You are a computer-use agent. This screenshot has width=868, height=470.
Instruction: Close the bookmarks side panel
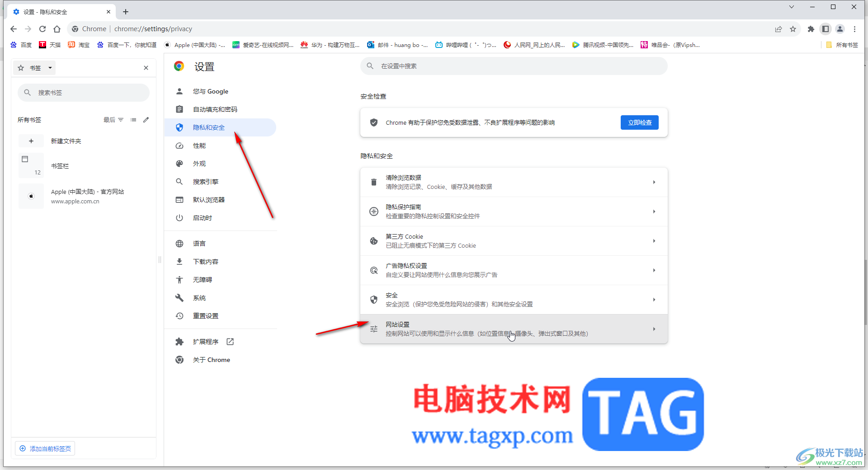tap(146, 68)
